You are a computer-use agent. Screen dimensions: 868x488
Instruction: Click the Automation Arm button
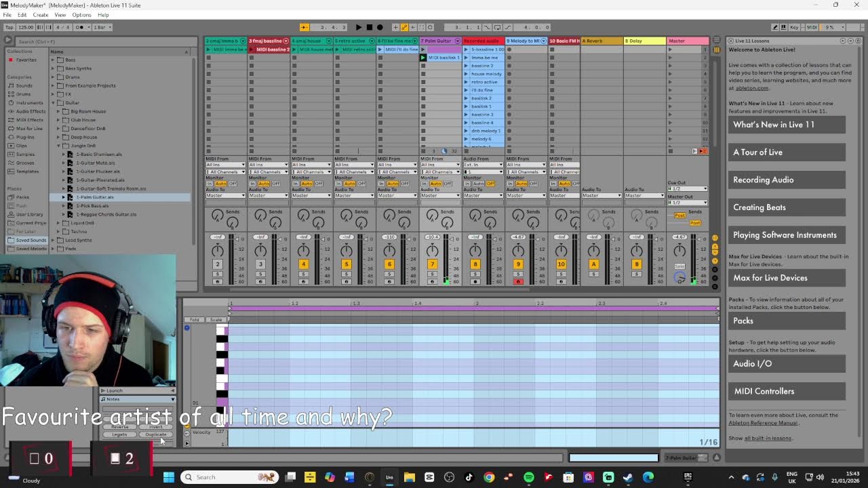point(404,27)
